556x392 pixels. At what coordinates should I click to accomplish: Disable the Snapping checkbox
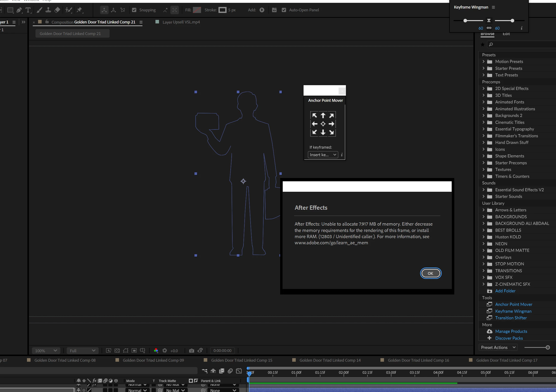point(134,10)
